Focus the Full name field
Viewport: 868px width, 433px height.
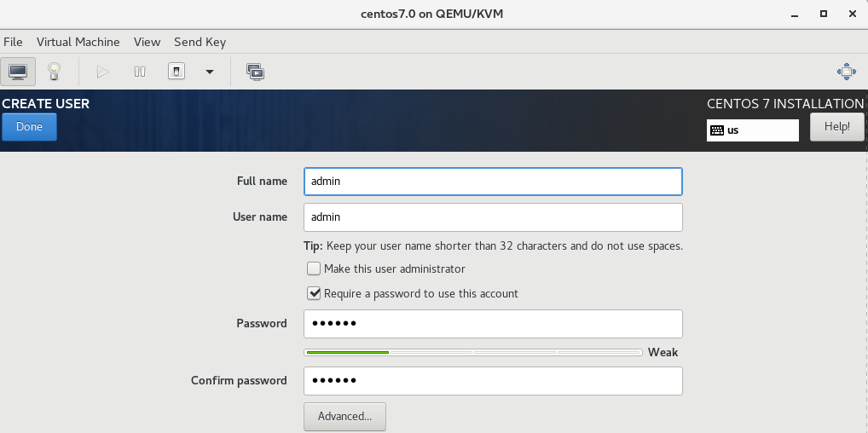coord(493,182)
